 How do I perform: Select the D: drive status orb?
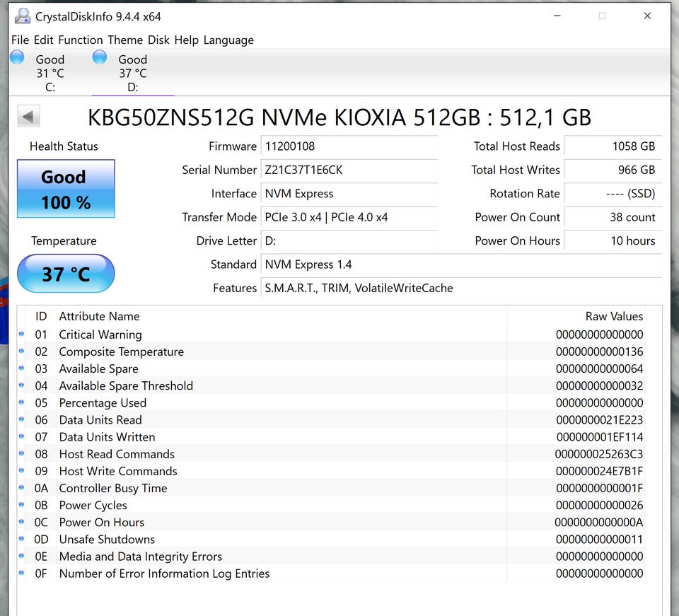(100, 57)
